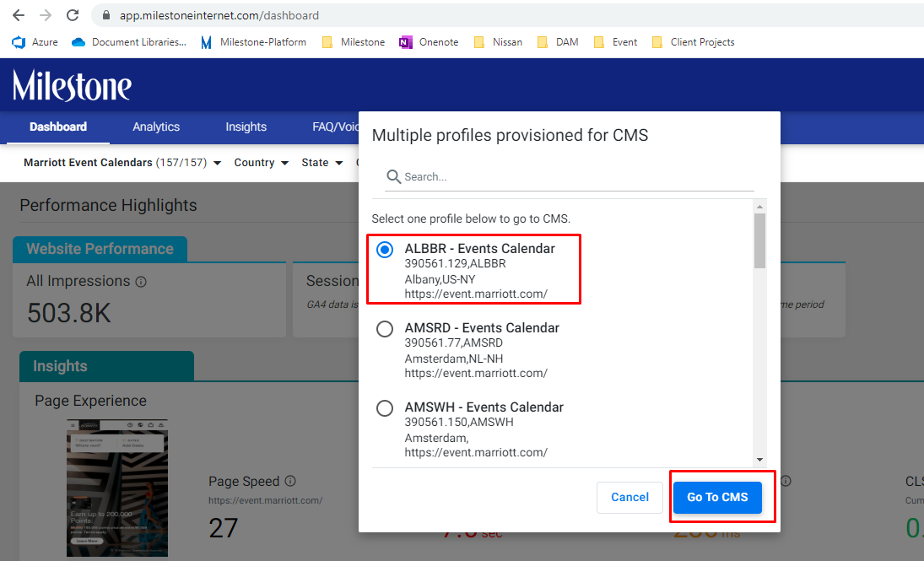
Task: Click the Page Experience heading
Action: [91, 401]
